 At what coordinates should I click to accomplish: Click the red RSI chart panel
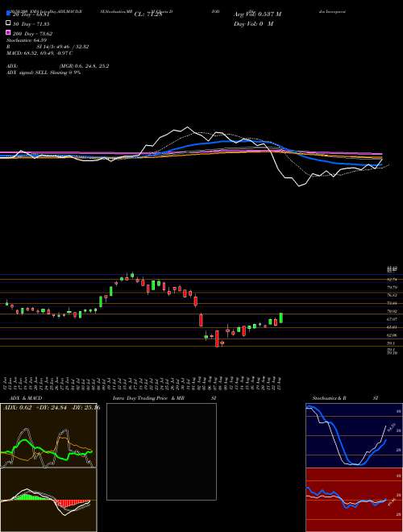(354, 500)
